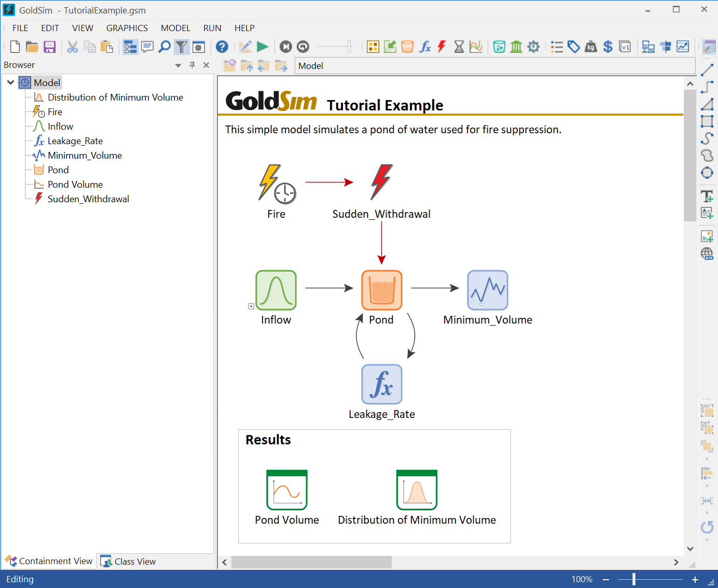Click the pencil and ruler edit mode icon

[245, 47]
